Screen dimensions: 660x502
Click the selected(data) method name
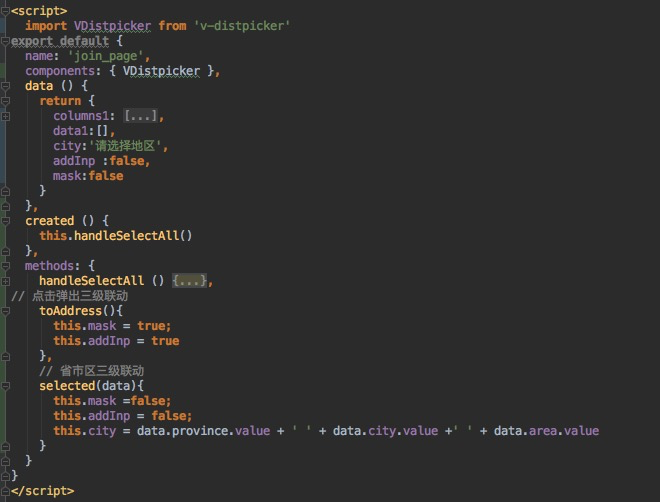(x=67, y=386)
